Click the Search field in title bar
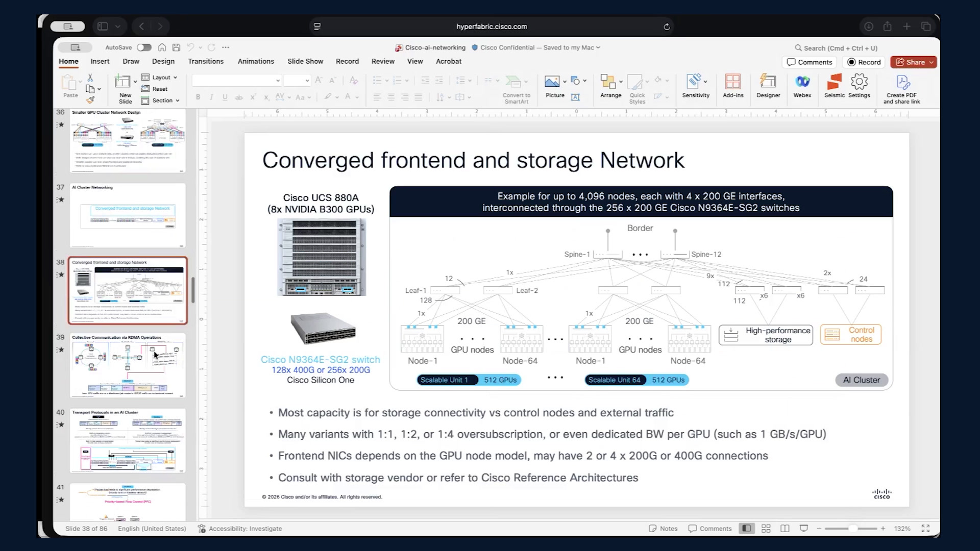This screenshot has height=551, width=980. tap(837, 48)
